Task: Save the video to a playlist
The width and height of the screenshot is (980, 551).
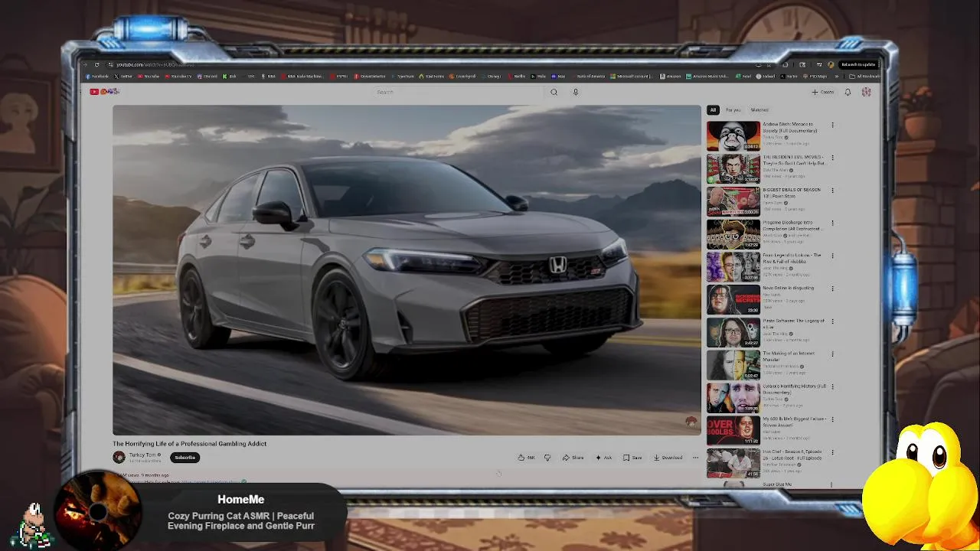Action: pyautogui.click(x=632, y=458)
